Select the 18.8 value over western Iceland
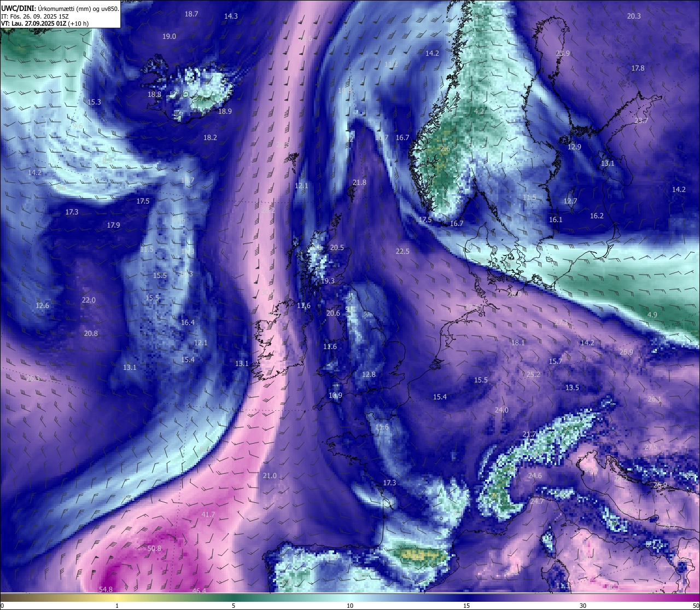Screen dimensions: 700x610 pos(154,95)
